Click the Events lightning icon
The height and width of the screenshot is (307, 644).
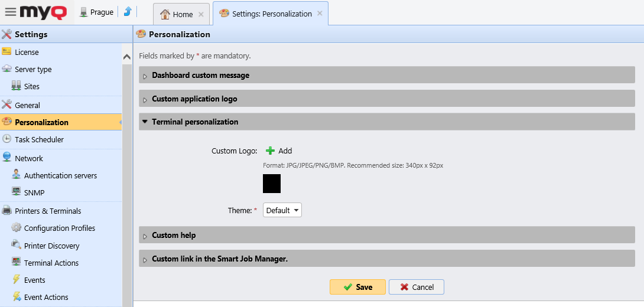point(16,279)
